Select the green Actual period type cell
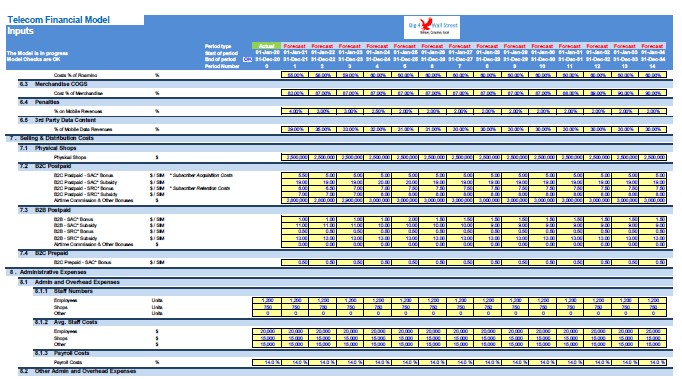Viewport: 682px width, 379px height. click(266, 46)
